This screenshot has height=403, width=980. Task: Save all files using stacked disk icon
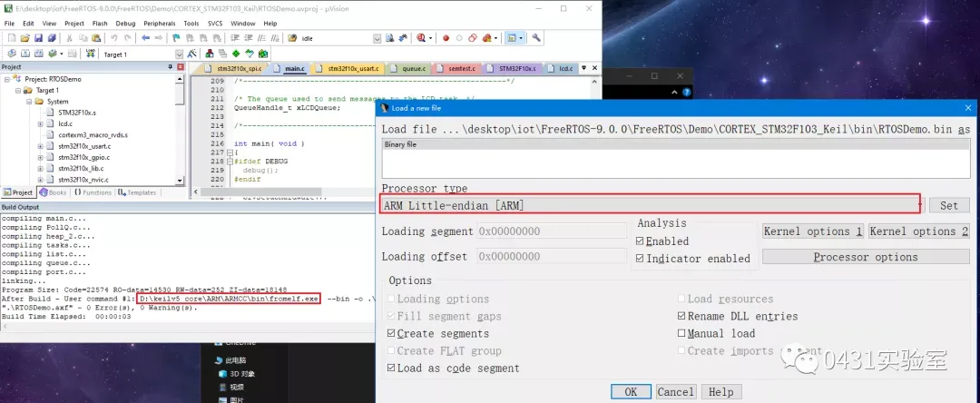[x=52, y=38]
